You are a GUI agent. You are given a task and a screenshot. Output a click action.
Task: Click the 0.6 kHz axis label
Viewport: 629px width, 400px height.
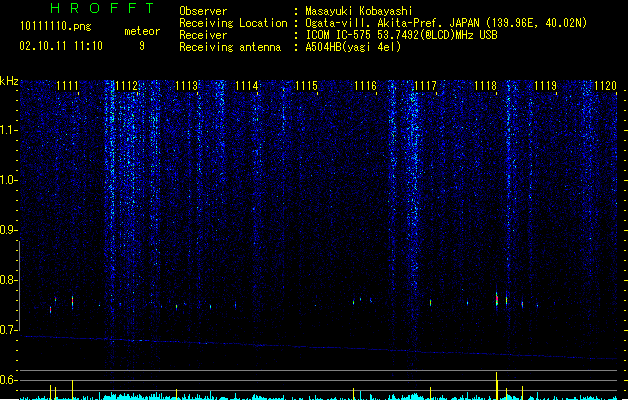[8, 380]
